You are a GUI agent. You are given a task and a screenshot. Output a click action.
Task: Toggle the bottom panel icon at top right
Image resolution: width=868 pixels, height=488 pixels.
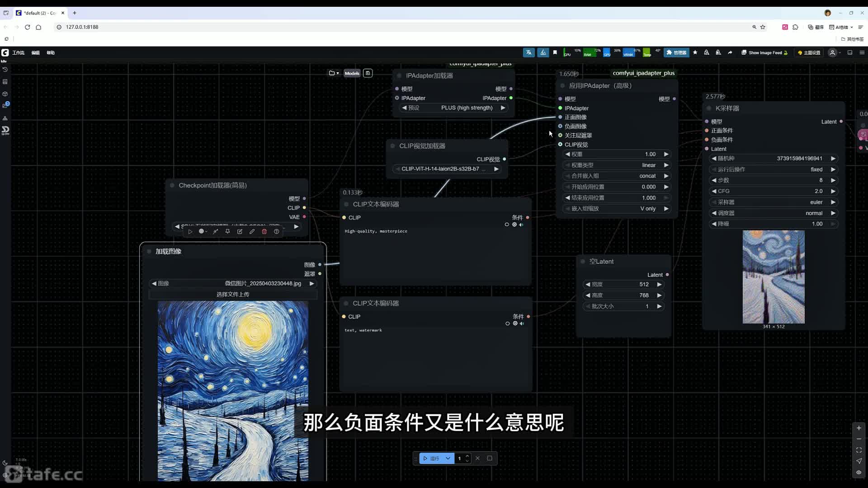[849, 52]
